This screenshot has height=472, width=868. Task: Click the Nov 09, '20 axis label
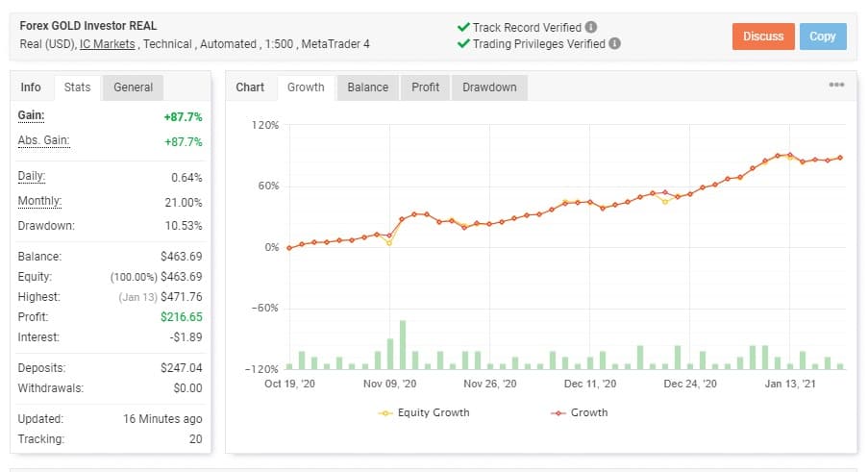(389, 384)
